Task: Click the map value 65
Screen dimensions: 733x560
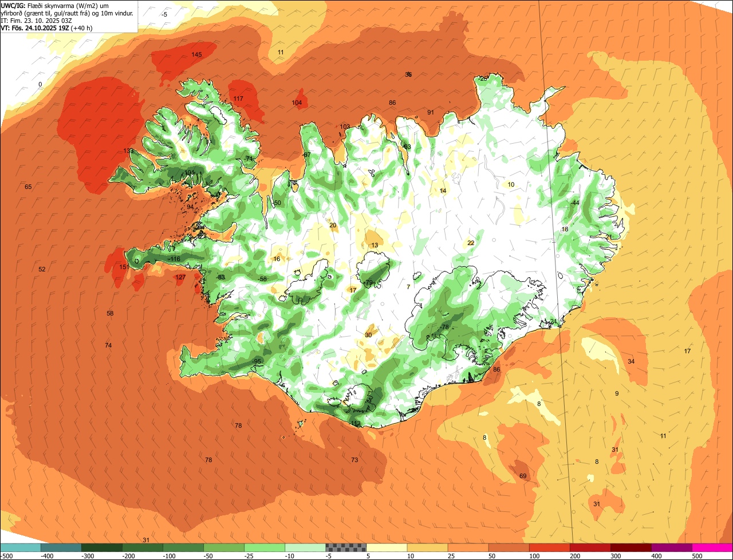Action: (x=28, y=187)
